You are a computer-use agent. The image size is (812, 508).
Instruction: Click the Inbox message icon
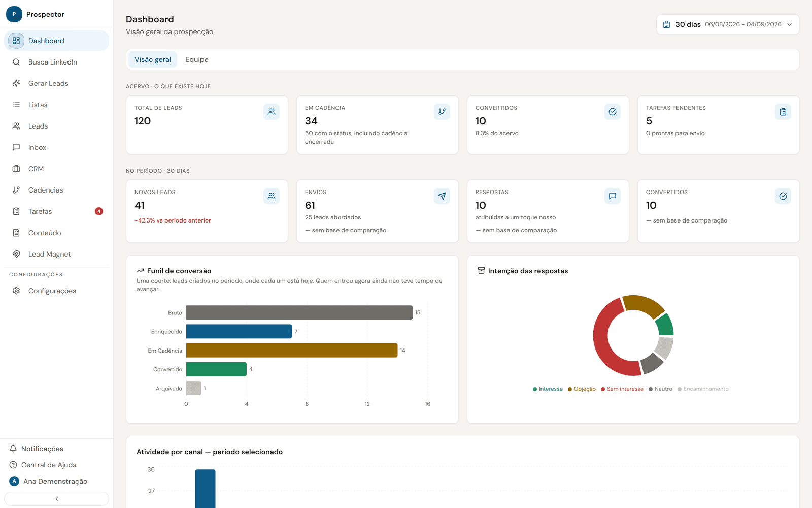(16, 147)
